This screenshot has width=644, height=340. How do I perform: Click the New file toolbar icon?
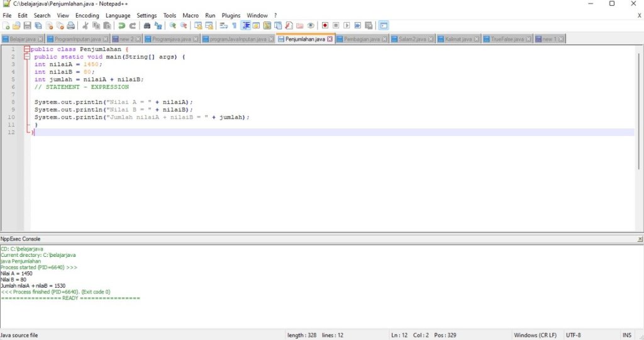[6, 26]
